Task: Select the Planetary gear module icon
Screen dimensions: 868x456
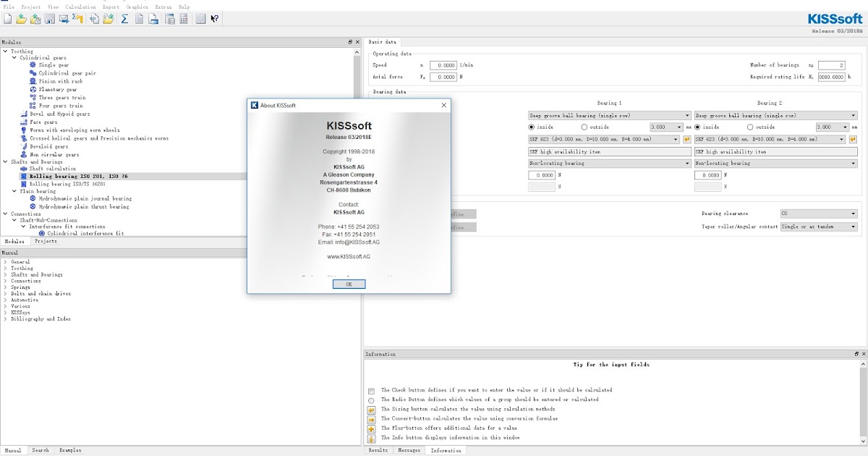Action: pos(32,90)
